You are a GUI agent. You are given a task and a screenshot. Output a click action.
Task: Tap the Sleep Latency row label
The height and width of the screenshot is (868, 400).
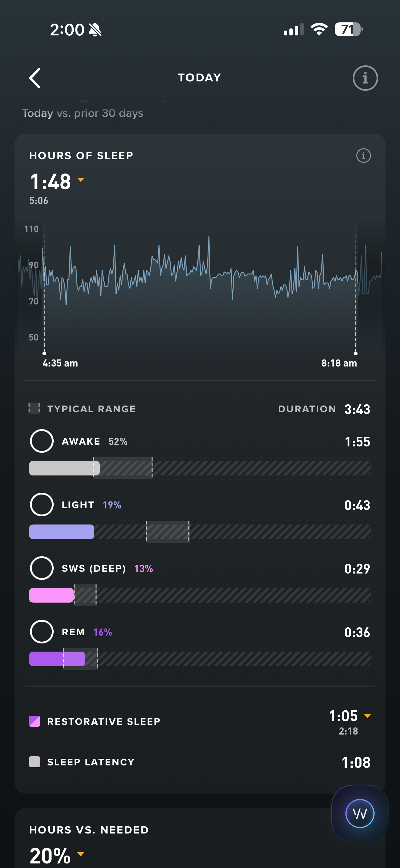pos(91,762)
